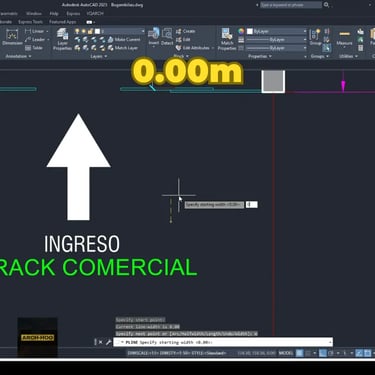
Task: Focus the keyword or phrase search box
Action: pyautogui.click(x=291, y=5)
